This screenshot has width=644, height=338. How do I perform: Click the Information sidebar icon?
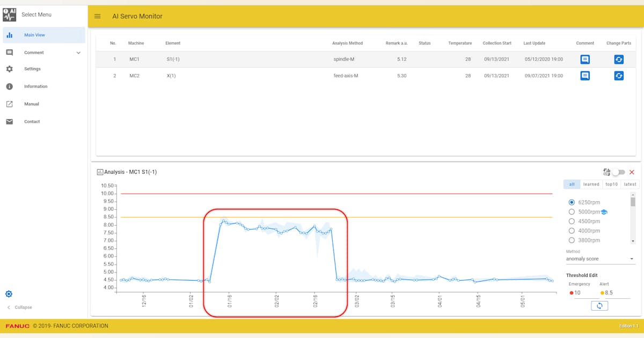(x=9, y=86)
